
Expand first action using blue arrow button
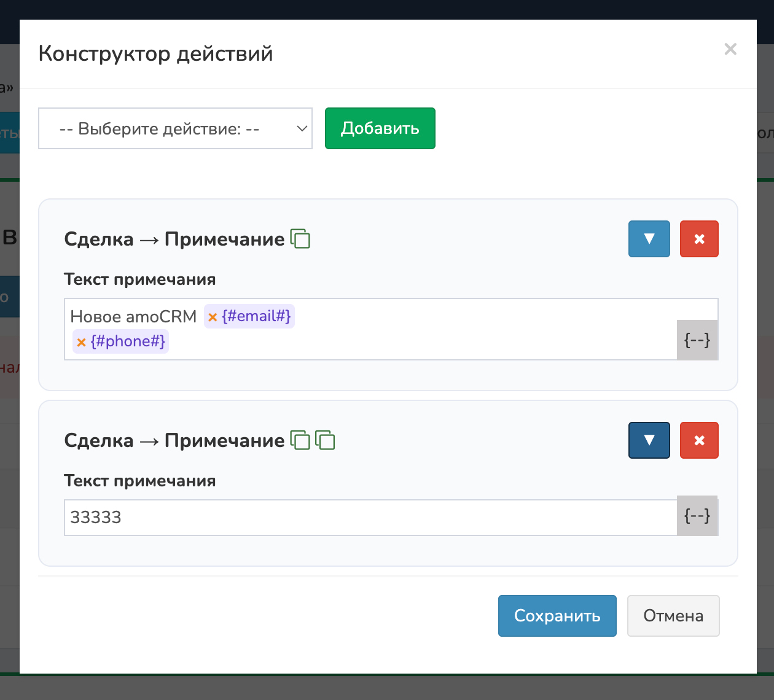click(649, 239)
